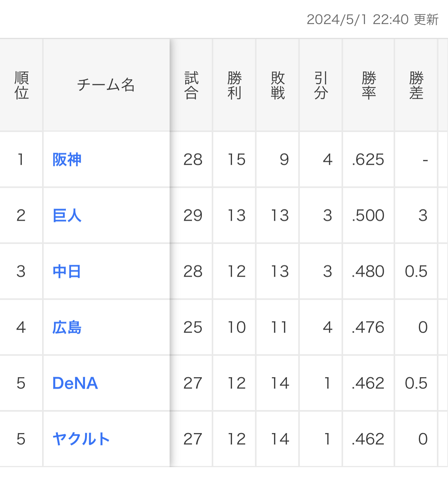Go to the DeNA team page
This screenshot has width=448, height=479.
(75, 383)
